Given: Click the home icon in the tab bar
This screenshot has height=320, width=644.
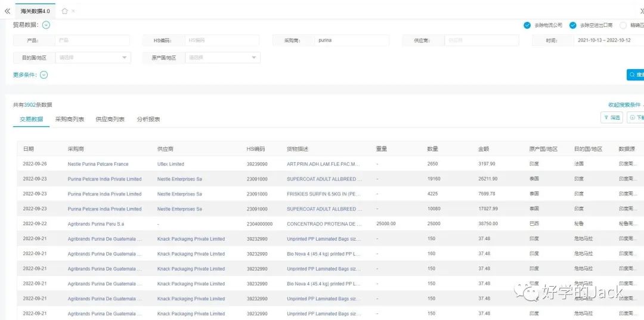Looking at the screenshot, I should tap(64, 11).
